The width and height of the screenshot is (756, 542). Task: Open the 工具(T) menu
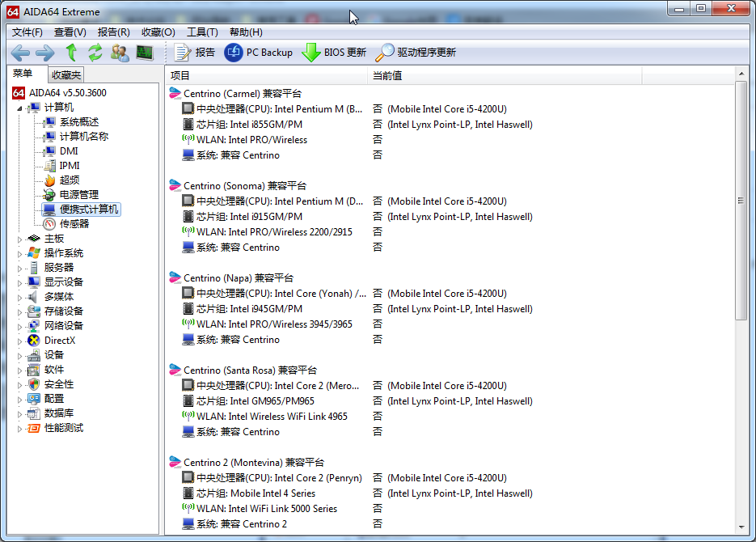(202, 32)
